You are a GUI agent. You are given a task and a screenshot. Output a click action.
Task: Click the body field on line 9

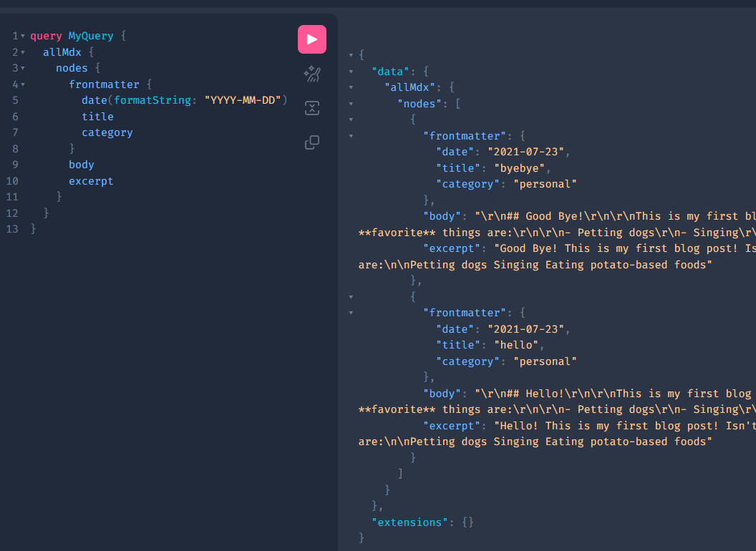(x=82, y=165)
